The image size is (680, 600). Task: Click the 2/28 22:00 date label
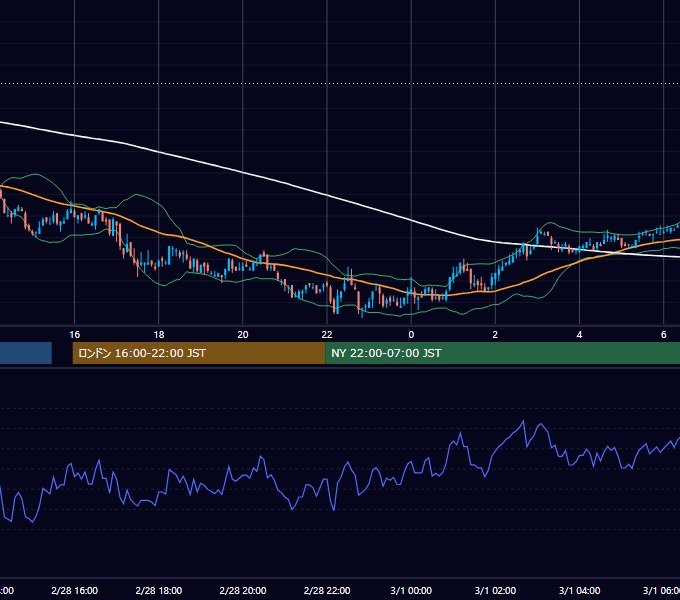[x=327, y=590]
